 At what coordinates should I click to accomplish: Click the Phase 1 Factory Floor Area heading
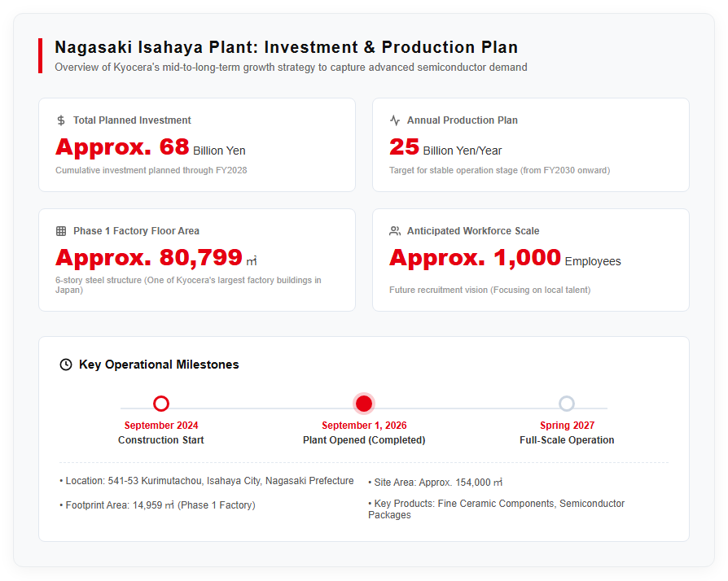pyautogui.click(x=136, y=231)
